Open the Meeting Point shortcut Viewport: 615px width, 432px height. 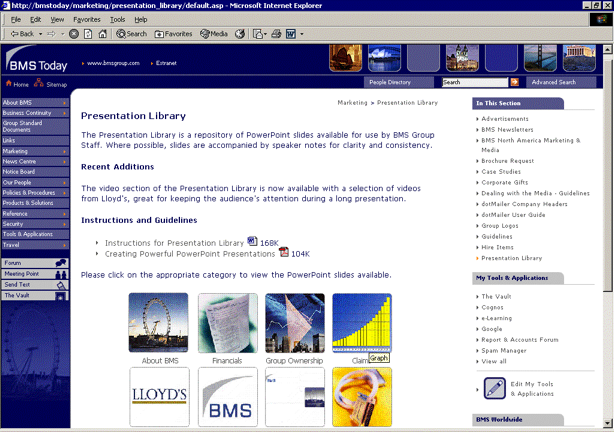click(61, 273)
